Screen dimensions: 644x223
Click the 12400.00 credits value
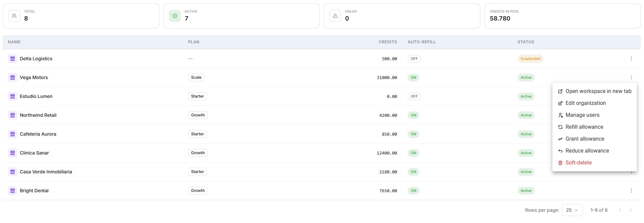coord(387,153)
